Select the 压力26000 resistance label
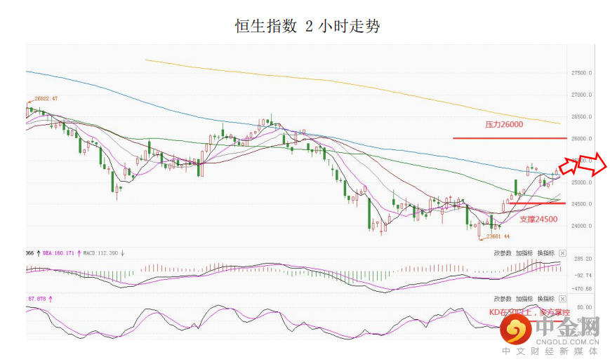This screenshot has width=610, height=364. 504,124
